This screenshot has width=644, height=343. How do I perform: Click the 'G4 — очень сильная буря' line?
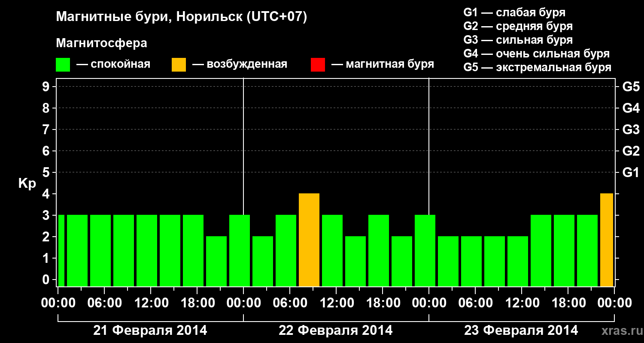[537, 54]
